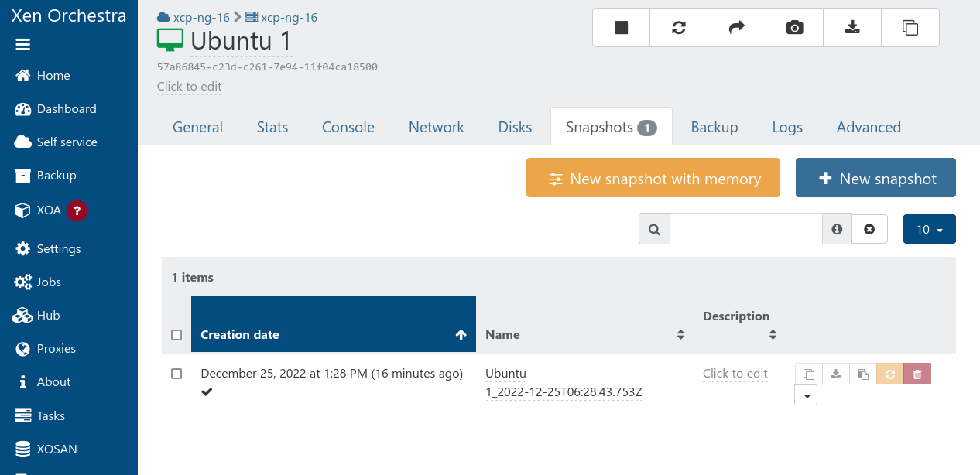Click the migrate arrow icon in the toolbar

736,28
